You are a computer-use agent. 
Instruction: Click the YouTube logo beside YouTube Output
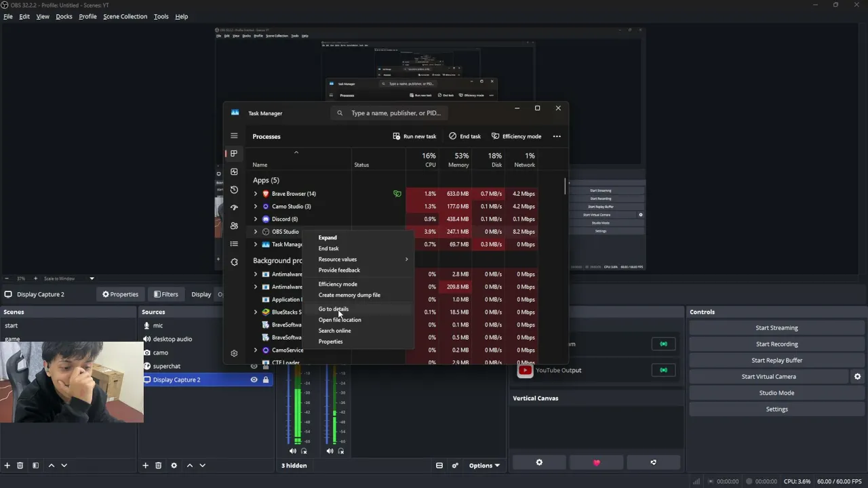pos(525,370)
